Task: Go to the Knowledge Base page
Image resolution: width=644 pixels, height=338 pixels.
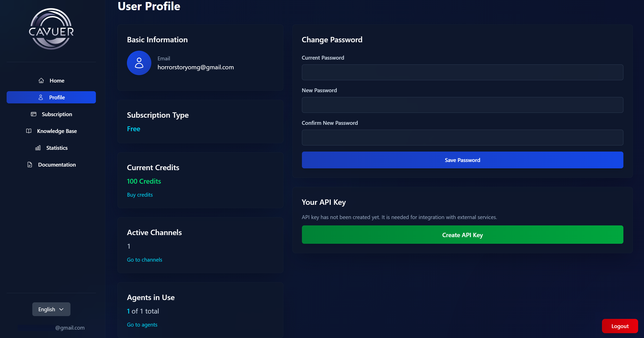Action: click(57, 131)
